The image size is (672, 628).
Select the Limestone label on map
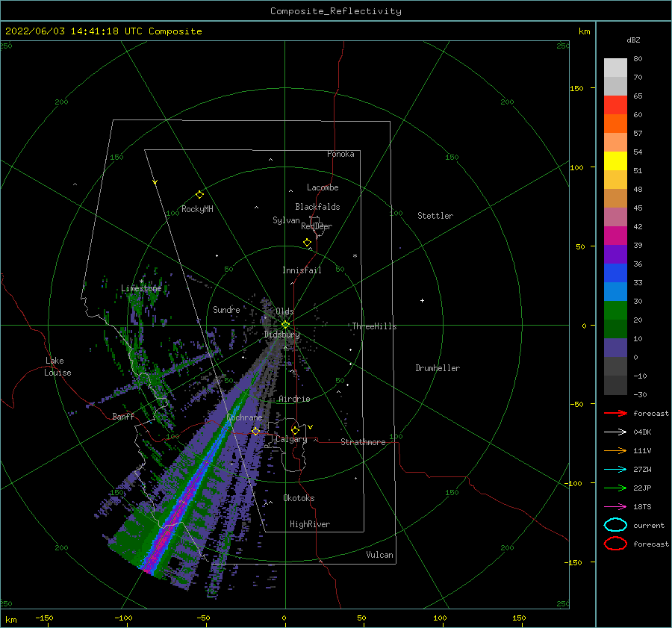click(x=141, y=288)
